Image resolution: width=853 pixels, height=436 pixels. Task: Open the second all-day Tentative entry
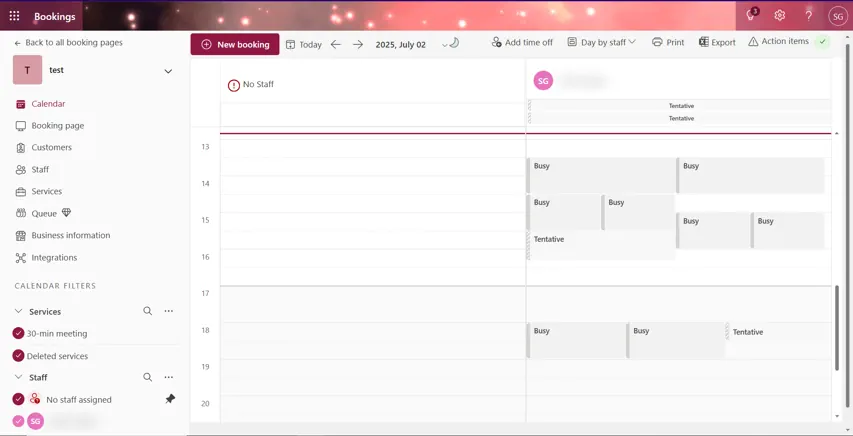tap(679, 118)
